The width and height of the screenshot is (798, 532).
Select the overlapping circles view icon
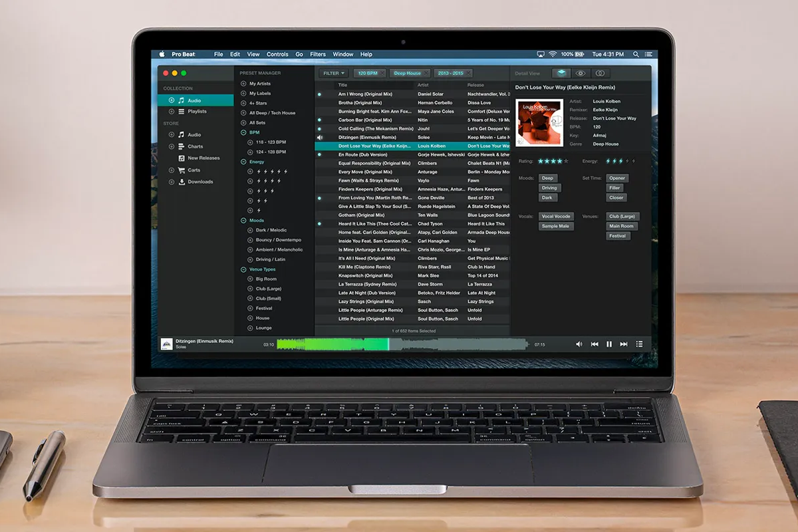(x=600, y=73)
